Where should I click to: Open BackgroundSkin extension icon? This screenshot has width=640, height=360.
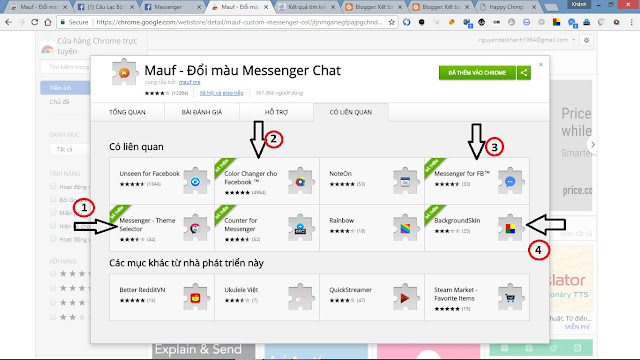(510, 228)
